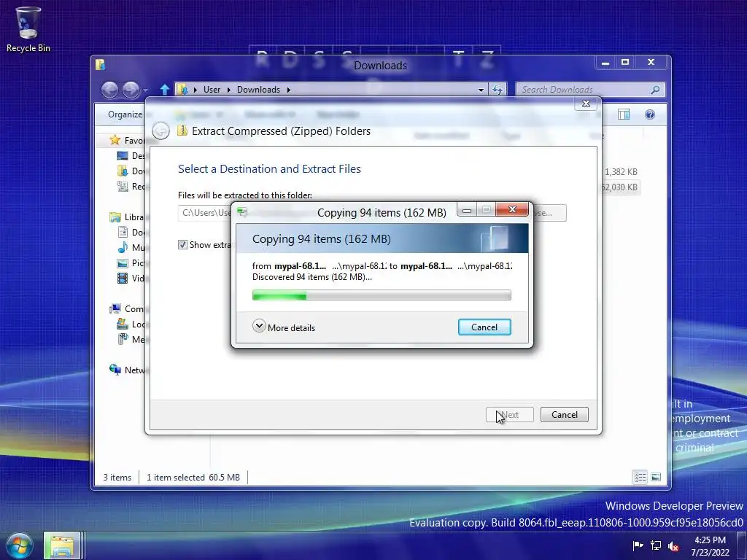This screenshot has height=560, width=747.
Task: Click the extraction destination path field
Action: click(205, 213)
